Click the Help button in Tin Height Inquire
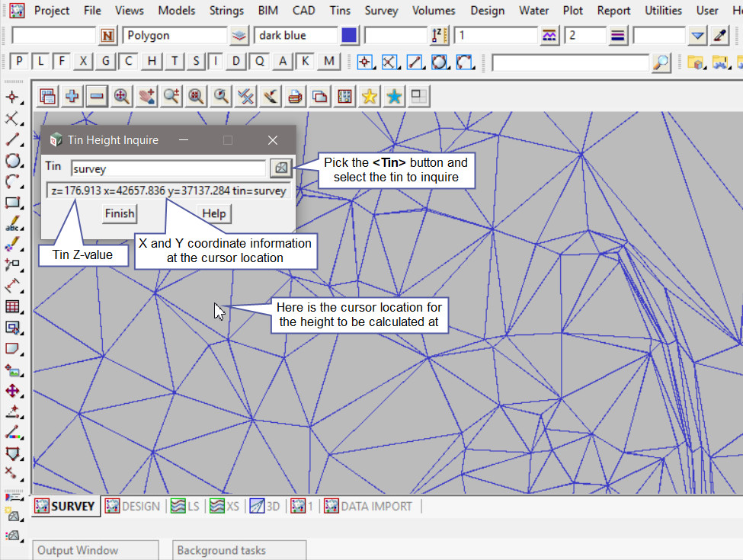The image size is (743, 560). tap(214, 213)
